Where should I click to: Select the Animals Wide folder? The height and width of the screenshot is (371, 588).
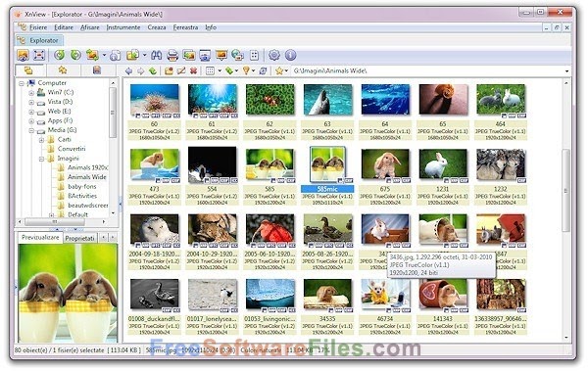click(x=86, y=177)
